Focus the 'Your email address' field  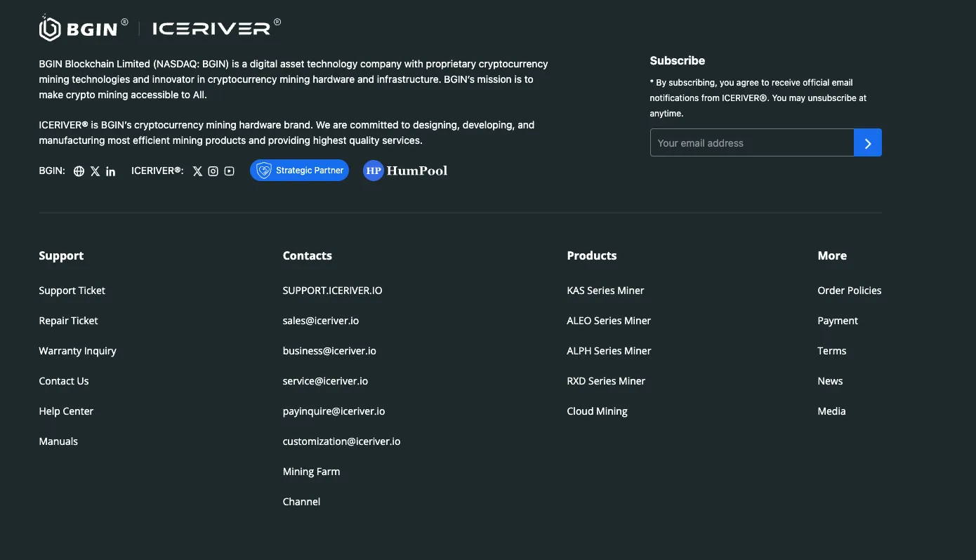click(752, 142)
